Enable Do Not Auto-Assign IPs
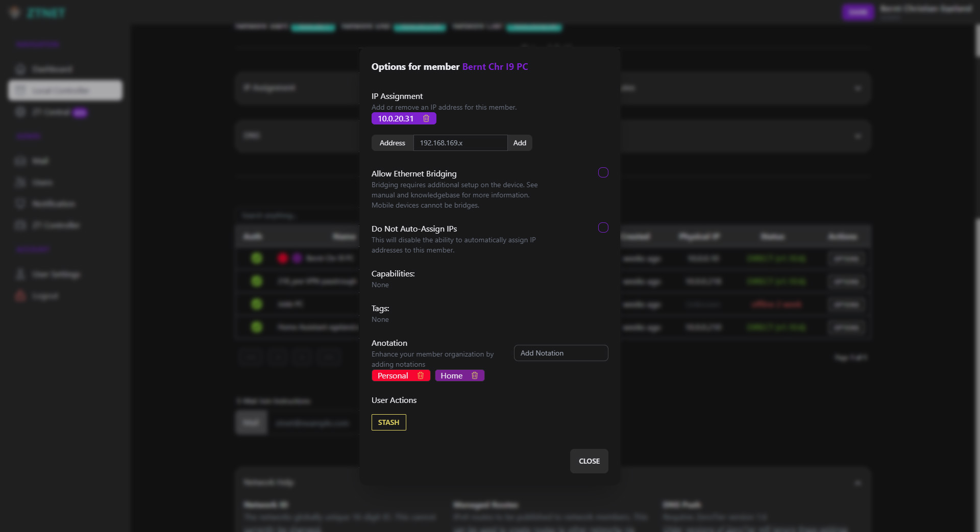 (x=603, y=227)
